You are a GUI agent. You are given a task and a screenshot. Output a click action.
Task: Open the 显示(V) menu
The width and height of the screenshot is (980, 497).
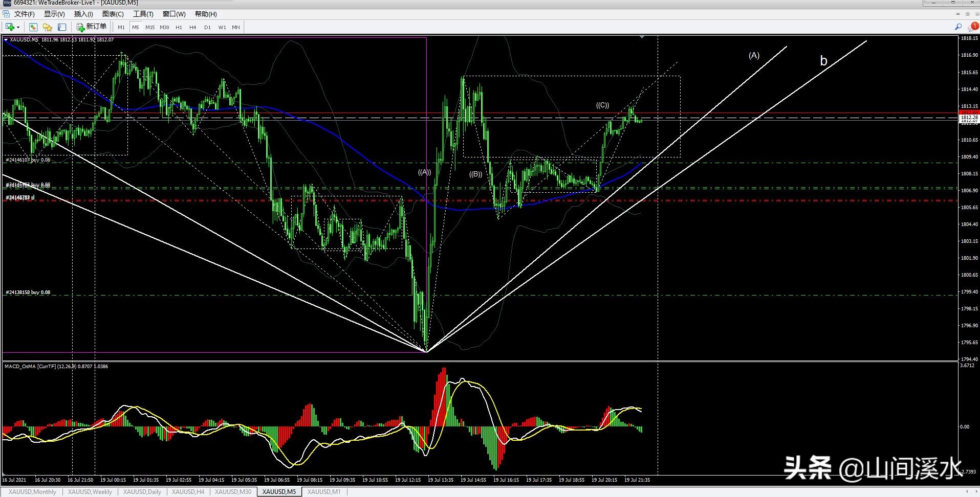[x=54, y=14]
